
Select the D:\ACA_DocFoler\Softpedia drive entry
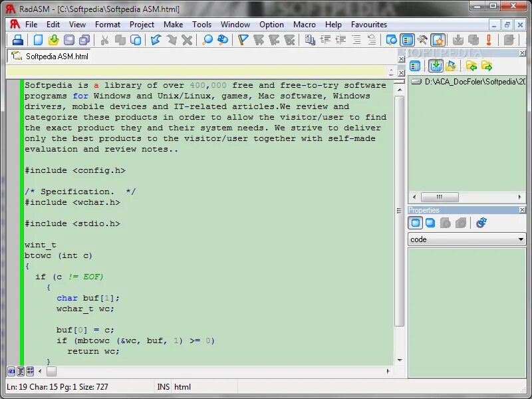tap(467, 81)
